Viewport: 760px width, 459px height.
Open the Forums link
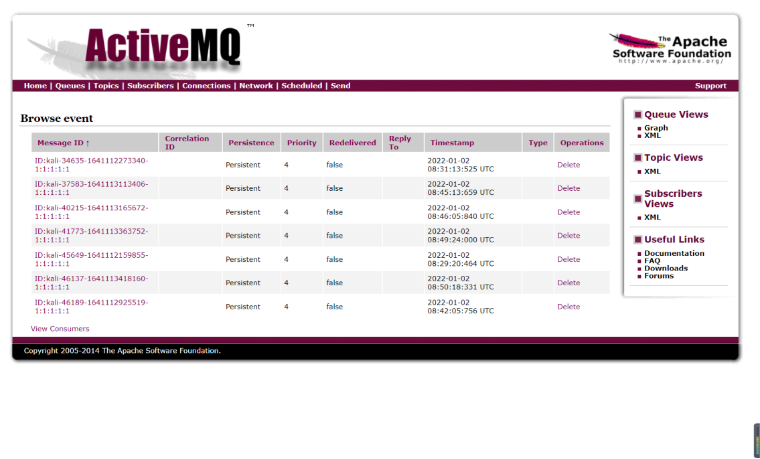click(659, 276)
